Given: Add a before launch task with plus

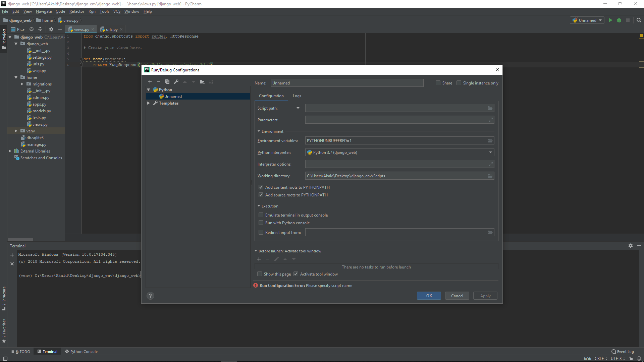Looking at the screenshot, I should (x=259, y=259).
